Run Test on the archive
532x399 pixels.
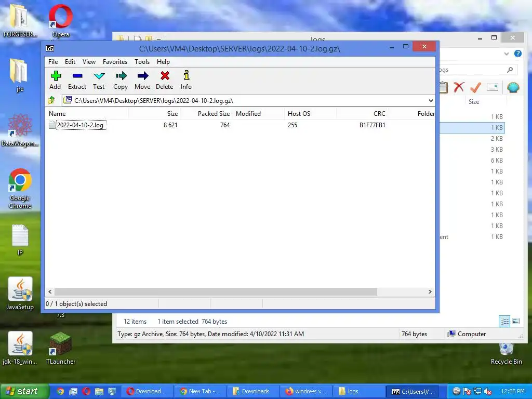point(99,80)
